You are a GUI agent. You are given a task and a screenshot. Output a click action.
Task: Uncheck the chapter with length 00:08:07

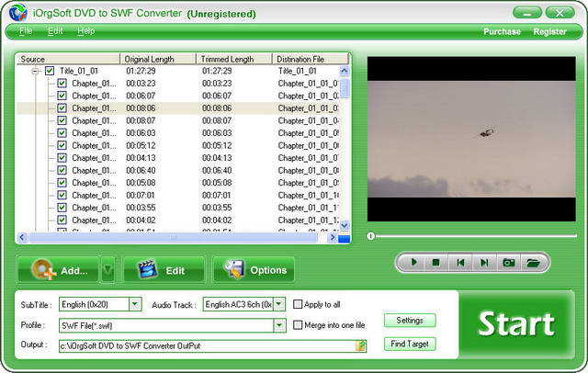tap(62, 120)
